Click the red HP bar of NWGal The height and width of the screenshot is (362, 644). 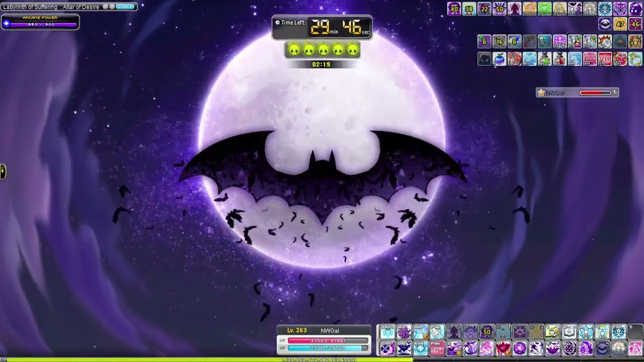click(328, 340)
